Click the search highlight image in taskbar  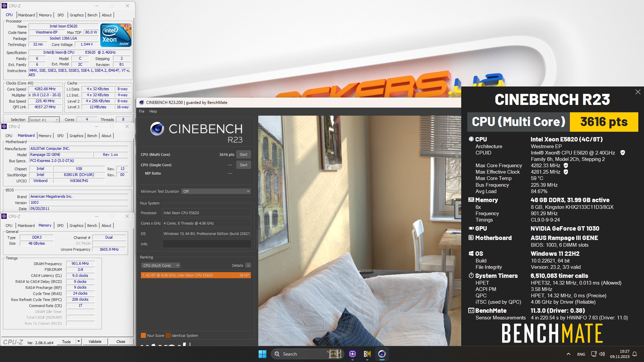point(334,354)
